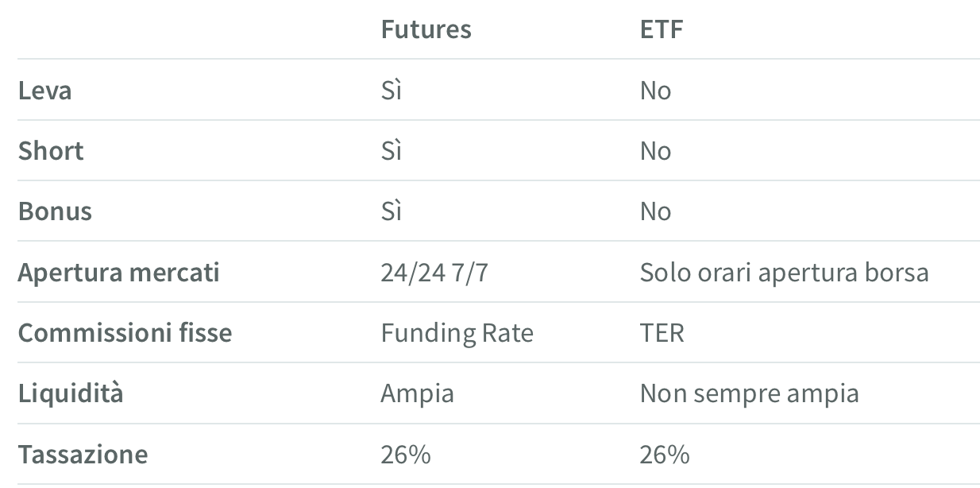Select the Short row label
Image resolution: width=980 pixels, height=488 pixels.
[51, 151]
